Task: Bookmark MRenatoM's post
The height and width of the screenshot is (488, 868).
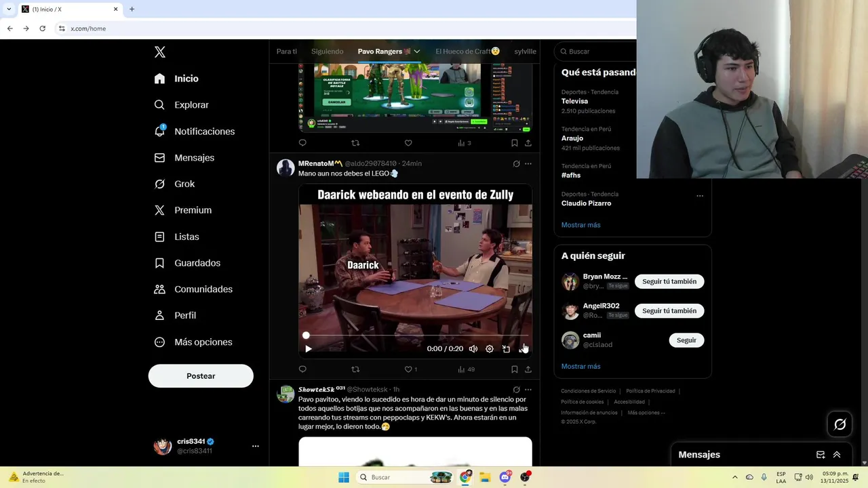Action: coord(514,369)
